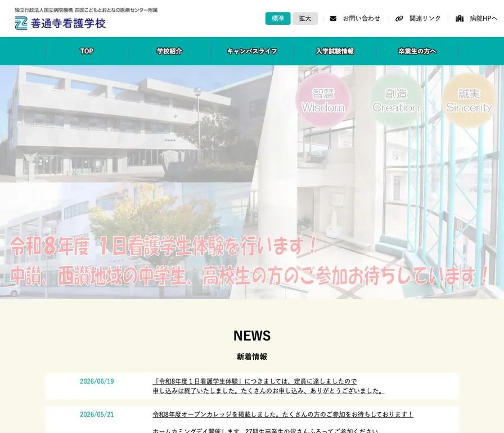Open the TOP menu item
The height and width of the screenshot is (433, 504).
(87, 51)
